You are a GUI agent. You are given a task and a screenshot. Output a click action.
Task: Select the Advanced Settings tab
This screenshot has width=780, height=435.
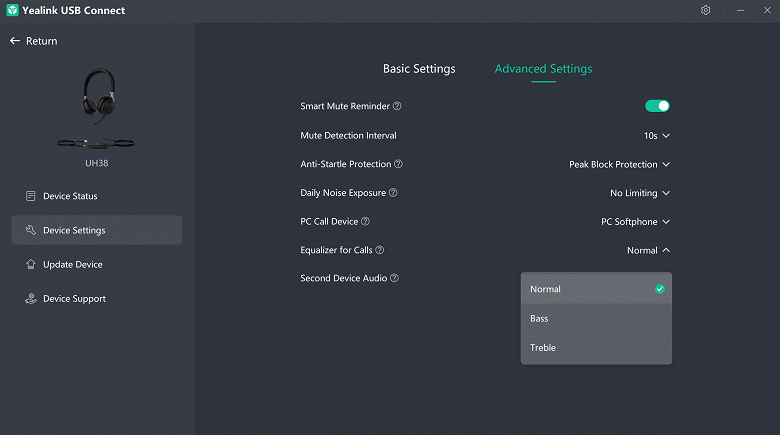pos(543,69)
